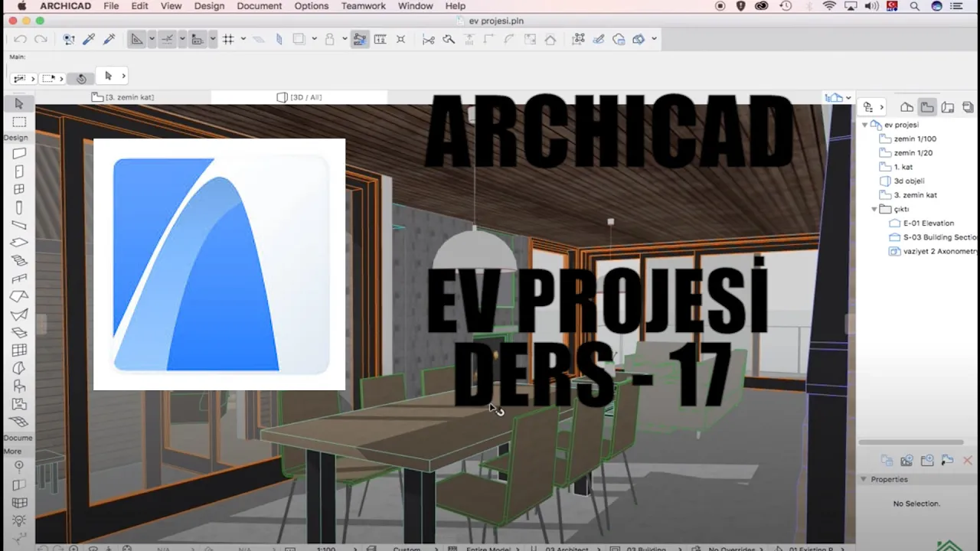Click the red delete X in Navigator
The height and width of the screenshot is (551, 980).
tap(968, 461)
